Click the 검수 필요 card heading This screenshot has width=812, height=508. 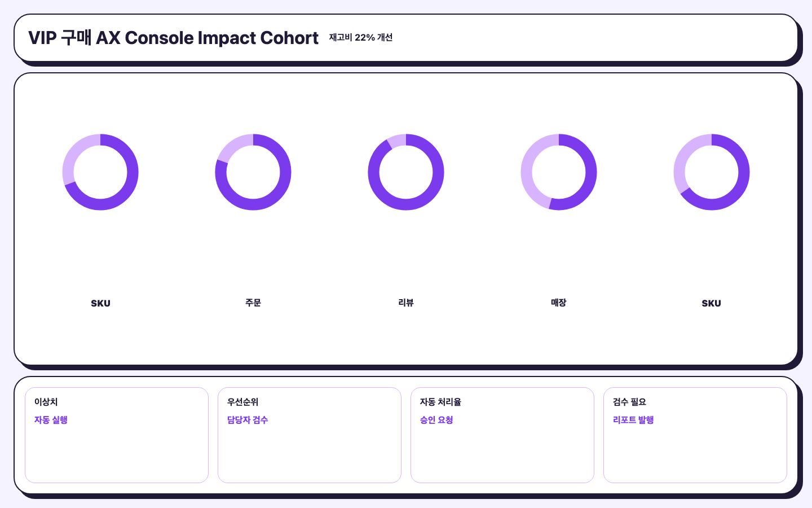(629, 402)
